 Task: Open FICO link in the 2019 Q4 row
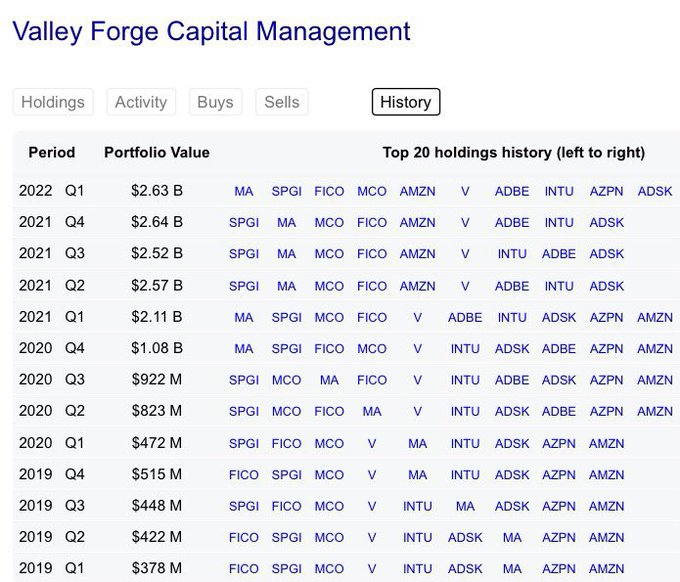point(244,476)
